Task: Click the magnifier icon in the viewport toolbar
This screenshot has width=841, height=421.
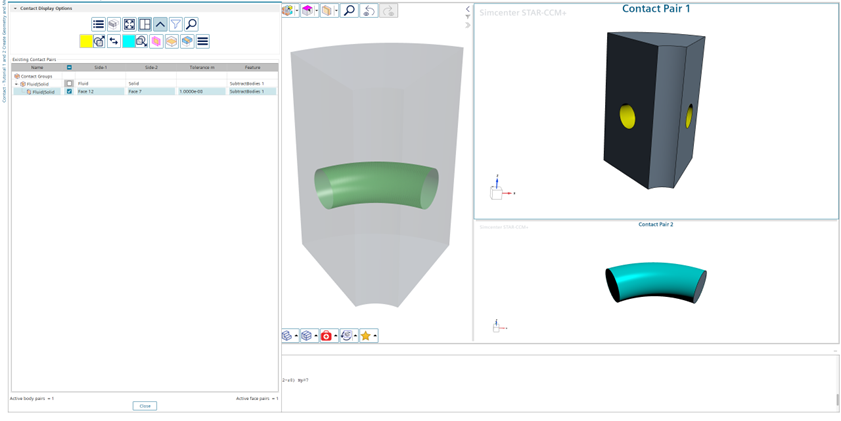Action: tap(349, 10)
